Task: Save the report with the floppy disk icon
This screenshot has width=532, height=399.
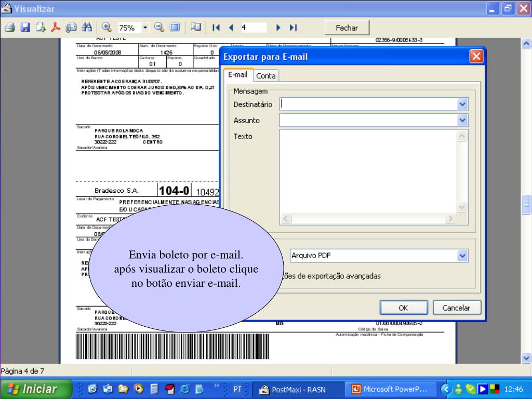Action: tap(25, 28)
